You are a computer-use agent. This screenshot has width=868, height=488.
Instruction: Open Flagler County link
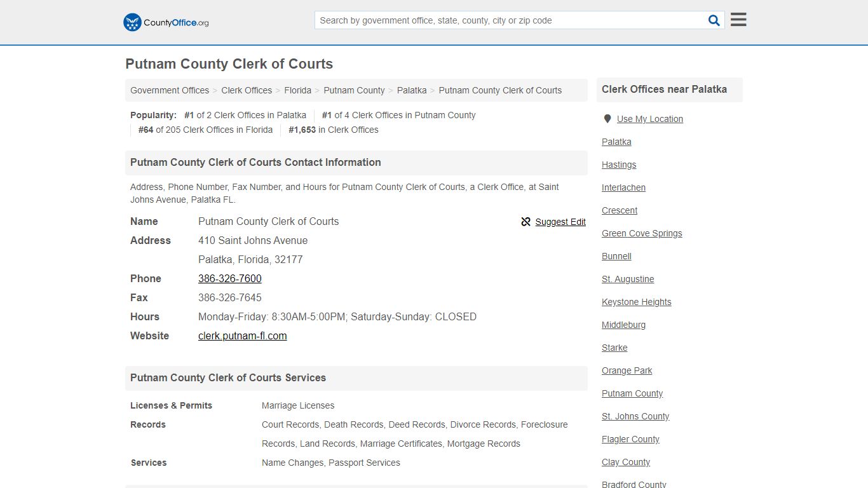pos(630,439)
